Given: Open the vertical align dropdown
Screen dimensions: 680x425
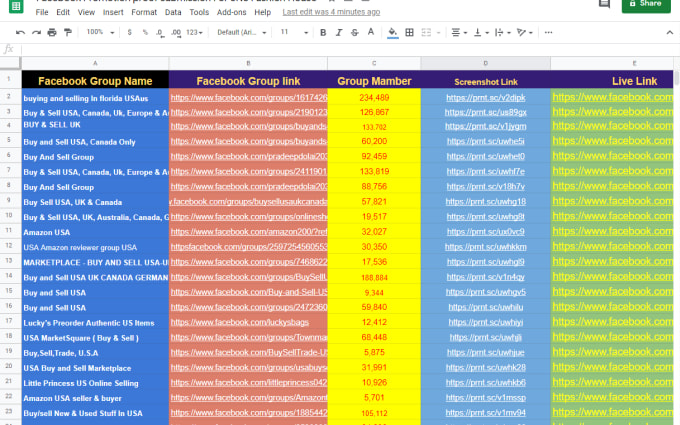Looking at the screenshot, I should click(x=481, y=33).
